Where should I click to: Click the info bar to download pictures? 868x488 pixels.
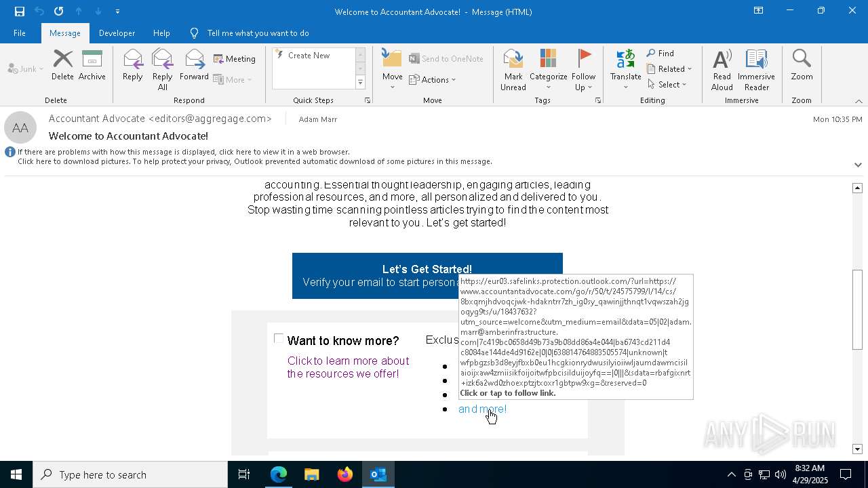click(254, 161)
